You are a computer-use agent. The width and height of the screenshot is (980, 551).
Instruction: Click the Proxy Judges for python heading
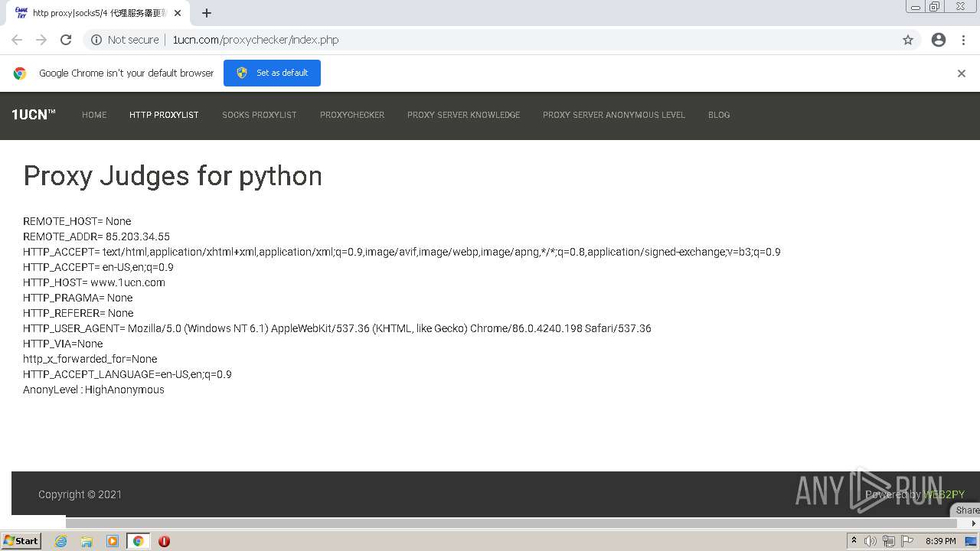[172, 176]
